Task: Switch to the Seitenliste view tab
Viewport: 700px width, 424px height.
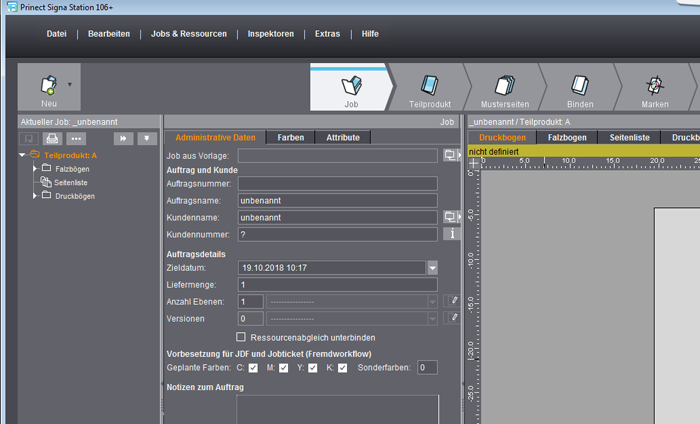Action: [629, 137]
